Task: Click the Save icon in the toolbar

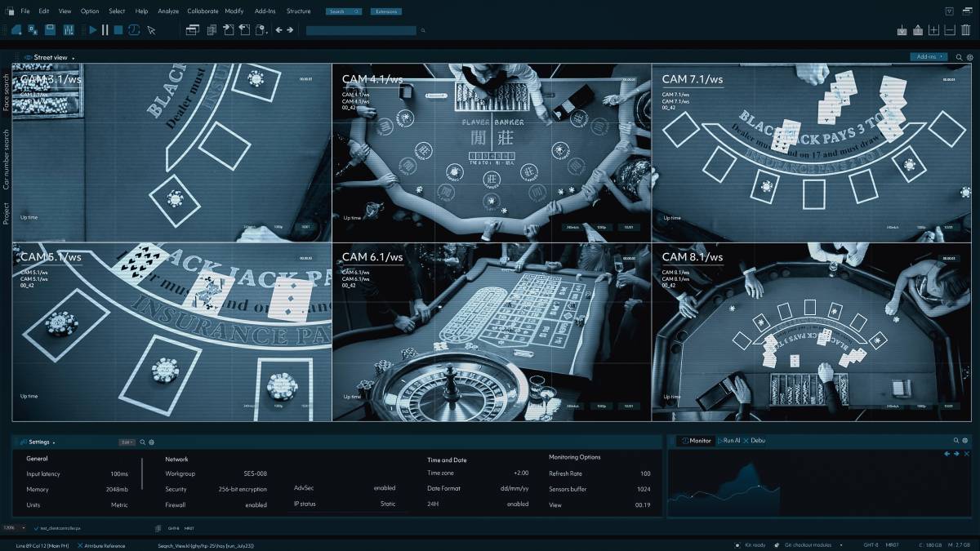Action: [x=49, y=30]
